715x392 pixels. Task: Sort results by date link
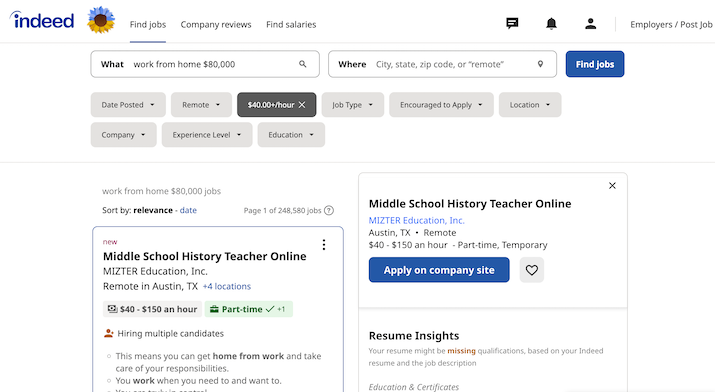[x=188, y=210]
